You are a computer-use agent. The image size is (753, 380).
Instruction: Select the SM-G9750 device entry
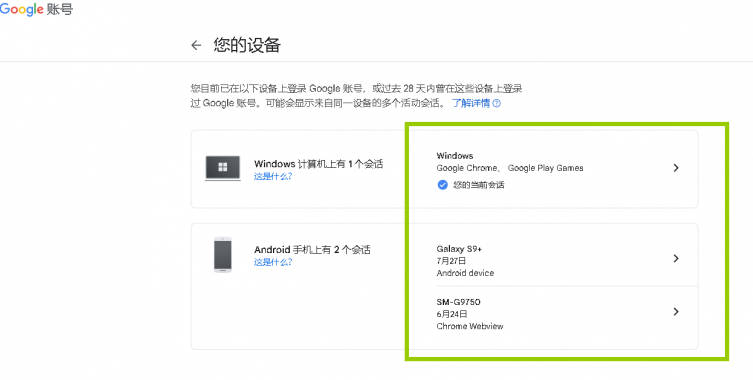point(553,314)
